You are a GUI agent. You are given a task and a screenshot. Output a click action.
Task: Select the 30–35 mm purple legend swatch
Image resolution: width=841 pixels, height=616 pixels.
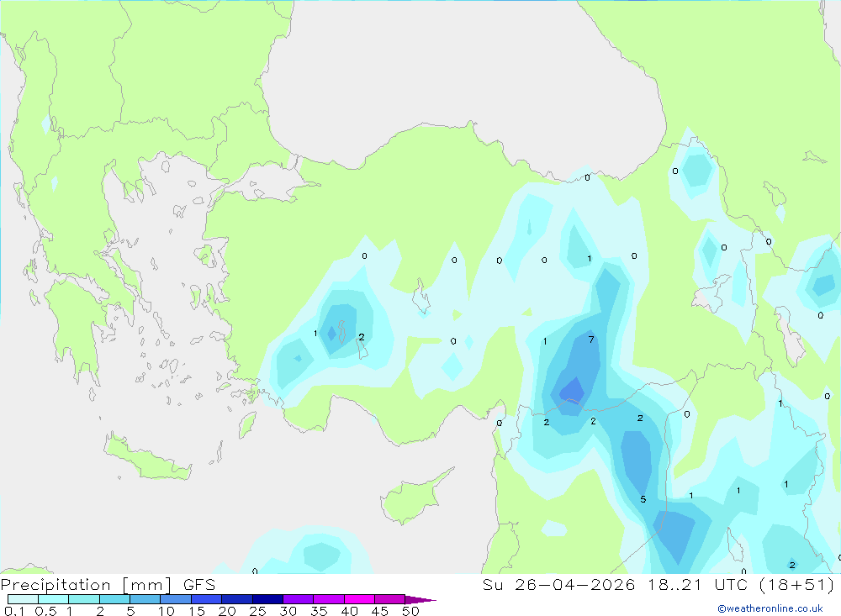[299, 599]
